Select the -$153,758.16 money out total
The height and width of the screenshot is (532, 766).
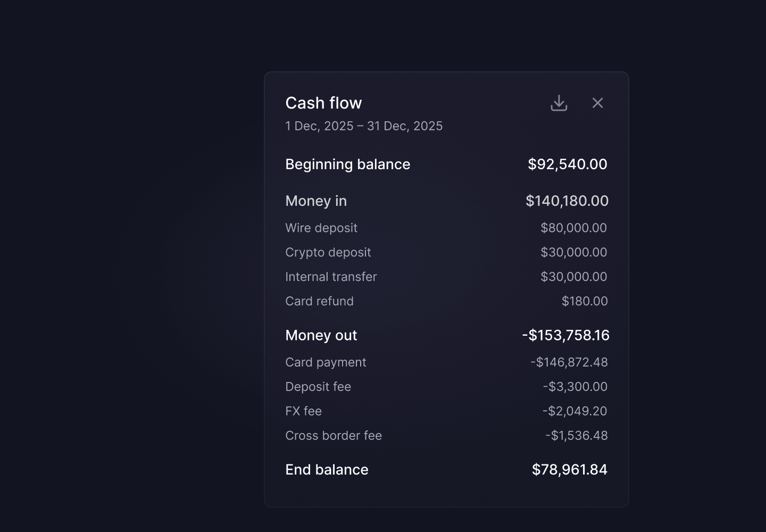point(565,336)
